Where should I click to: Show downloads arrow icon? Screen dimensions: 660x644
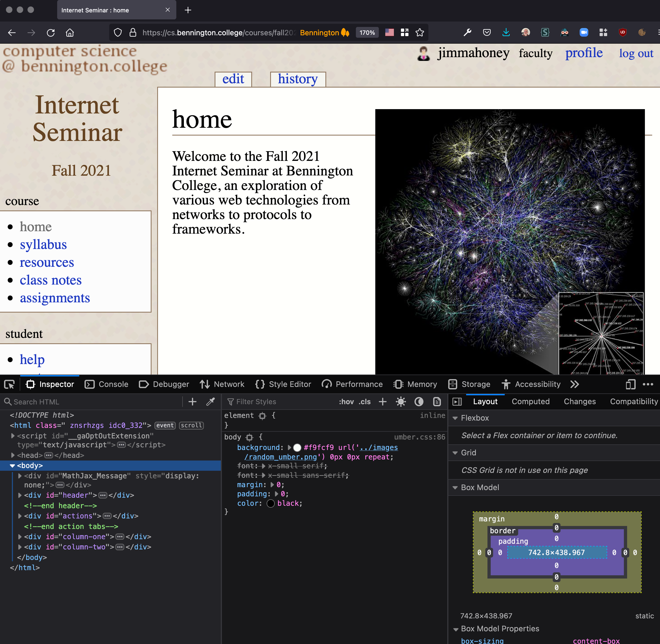pyautogui.click(x=506, y=33)
